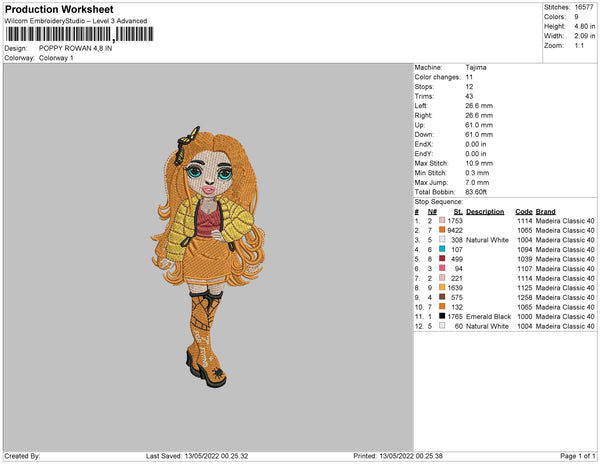
Task: Select the 'Production Worksheet' title
Action: (59, 9)
